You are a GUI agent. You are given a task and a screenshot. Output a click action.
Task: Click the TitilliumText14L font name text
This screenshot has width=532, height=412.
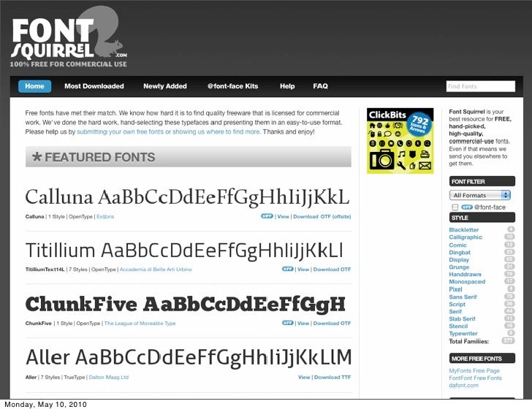tap(45, 270)
